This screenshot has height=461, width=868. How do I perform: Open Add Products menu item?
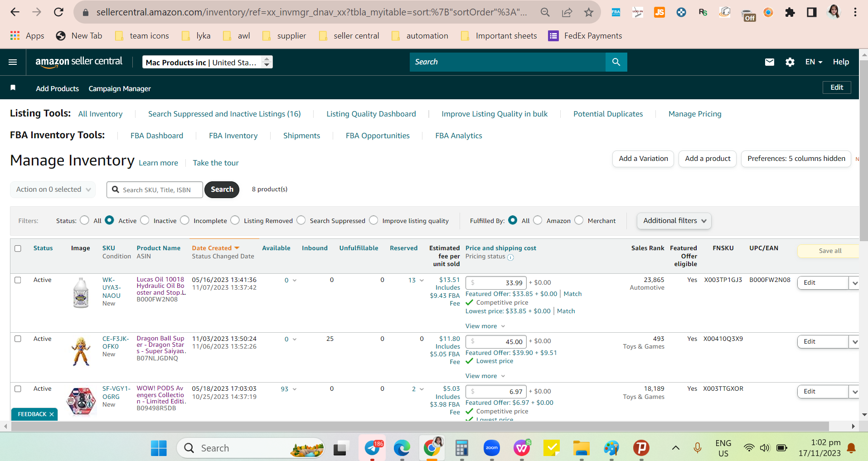pyautogui.click(x=58, y=88)
